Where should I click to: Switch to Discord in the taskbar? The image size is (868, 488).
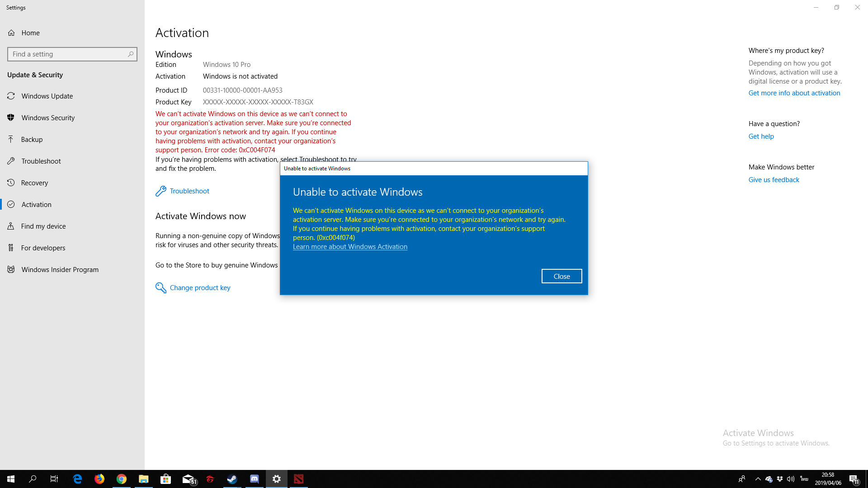click(255, 479)
